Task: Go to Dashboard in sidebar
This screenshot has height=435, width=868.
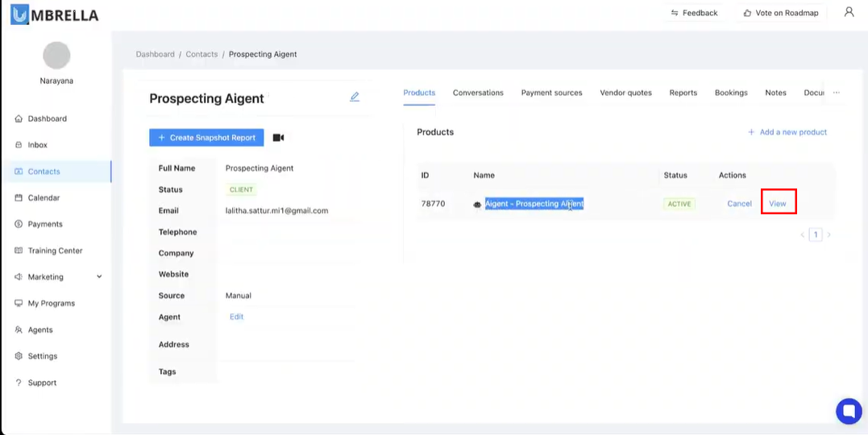Action: 47,118
